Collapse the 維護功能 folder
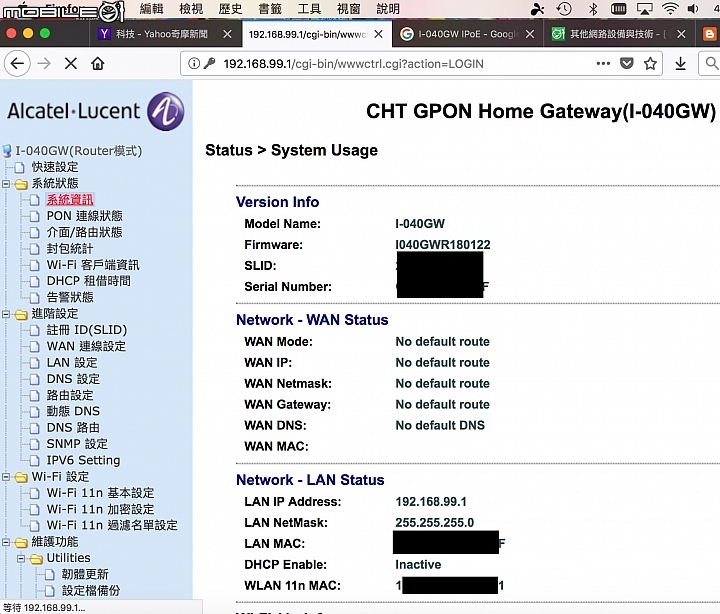Image resolution: width=720 pixels, height=614 pixels. [x=6, y=542]
